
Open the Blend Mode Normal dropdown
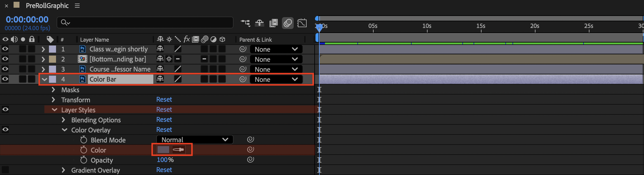[x=195, y=140]
